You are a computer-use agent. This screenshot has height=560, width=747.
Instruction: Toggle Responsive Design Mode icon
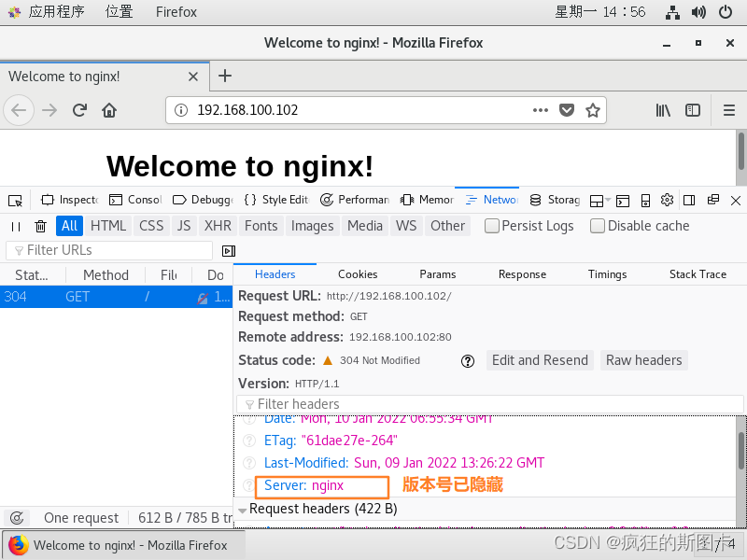645,201
